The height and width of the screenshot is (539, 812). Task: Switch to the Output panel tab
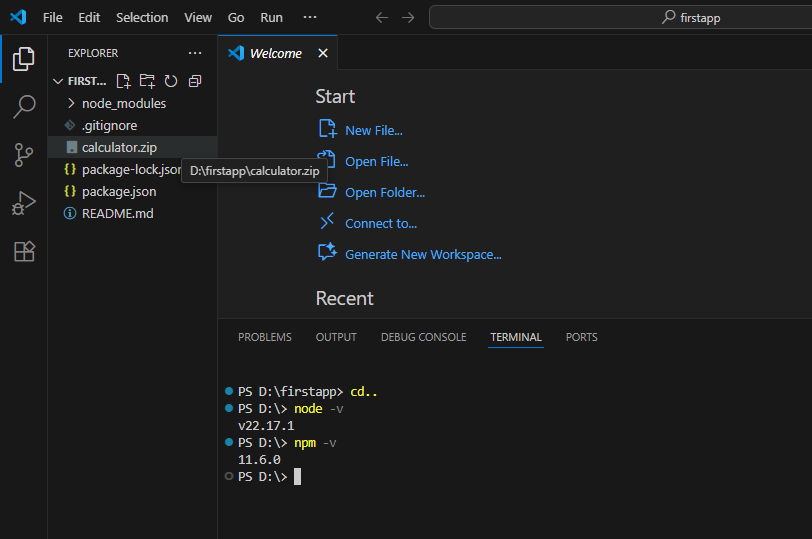point(336,337)
